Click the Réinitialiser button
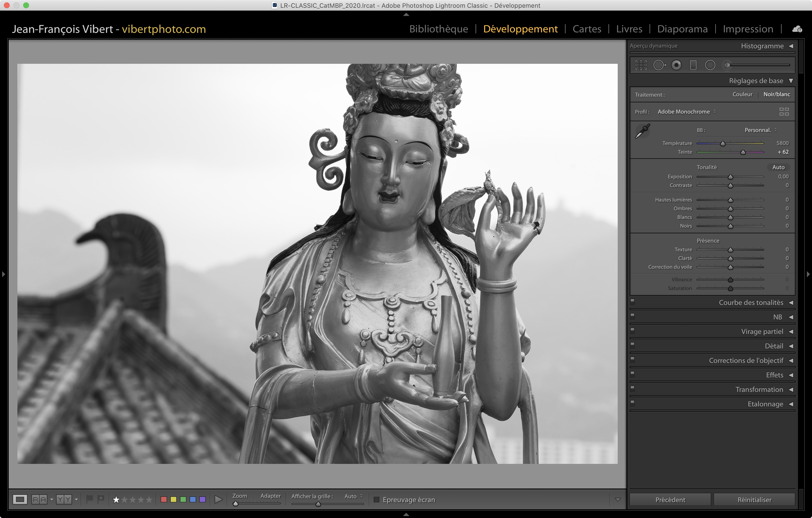Image resolution: width=812 pixels, height=518 pixels. 754,499
